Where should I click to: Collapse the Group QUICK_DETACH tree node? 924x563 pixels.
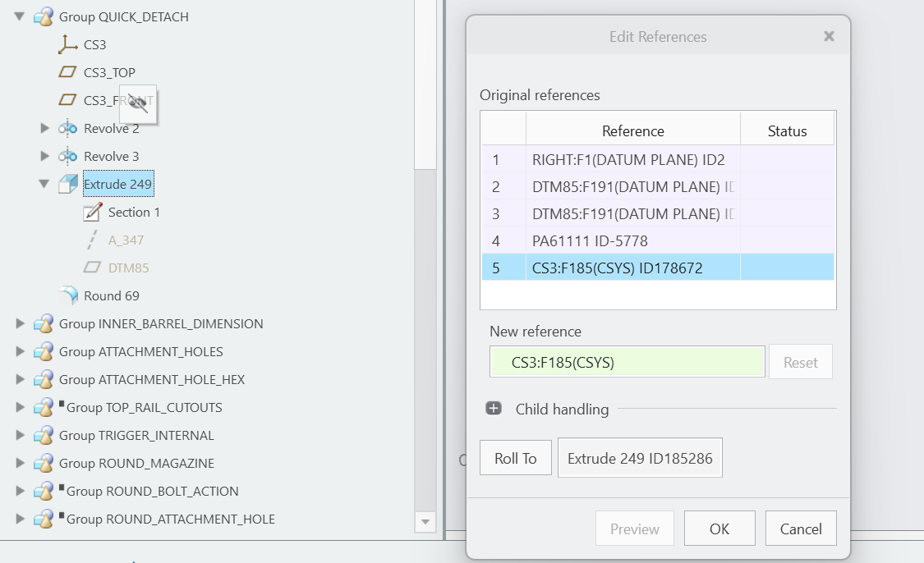(20, 16)
